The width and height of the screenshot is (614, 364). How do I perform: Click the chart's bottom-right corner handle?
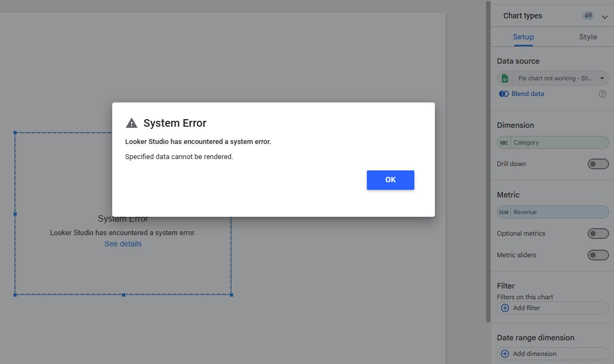231,295
